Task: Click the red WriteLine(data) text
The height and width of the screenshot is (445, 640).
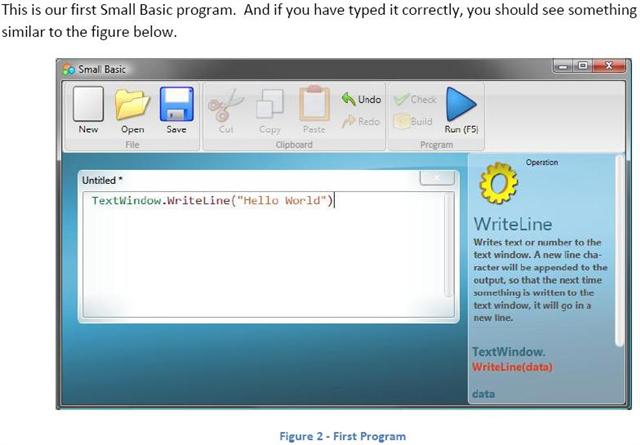Action: pos(512,367)
